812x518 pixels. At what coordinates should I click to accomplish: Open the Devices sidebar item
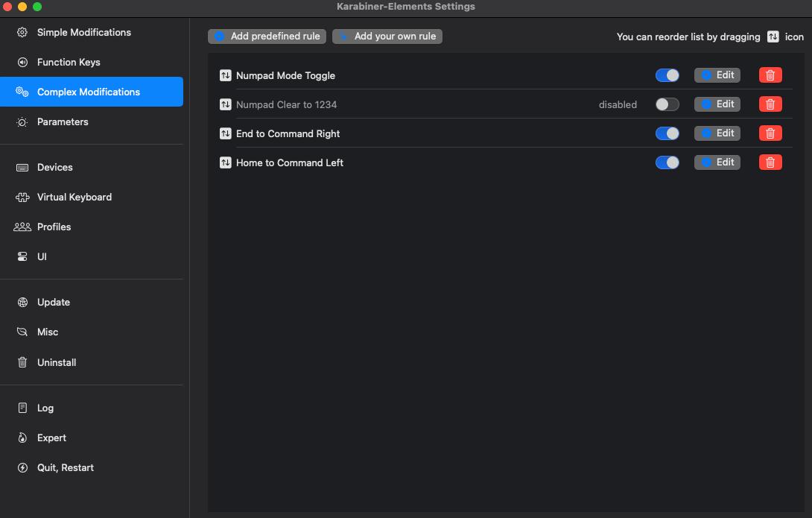click(x=54, y=168)
